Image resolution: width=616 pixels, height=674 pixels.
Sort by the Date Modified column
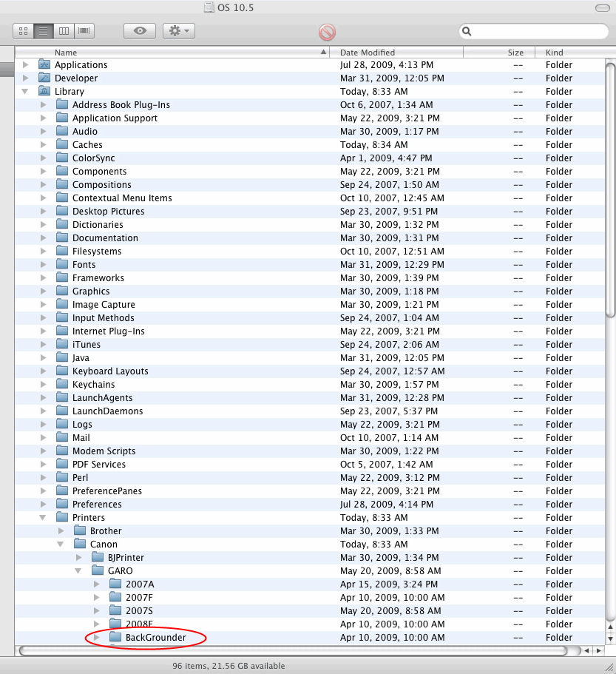tap(370, 52)
